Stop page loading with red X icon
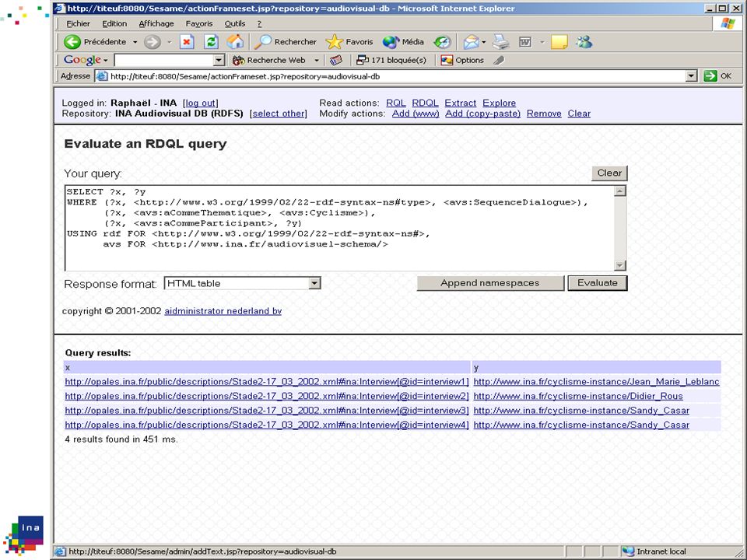747x560 pixels. 187,42
